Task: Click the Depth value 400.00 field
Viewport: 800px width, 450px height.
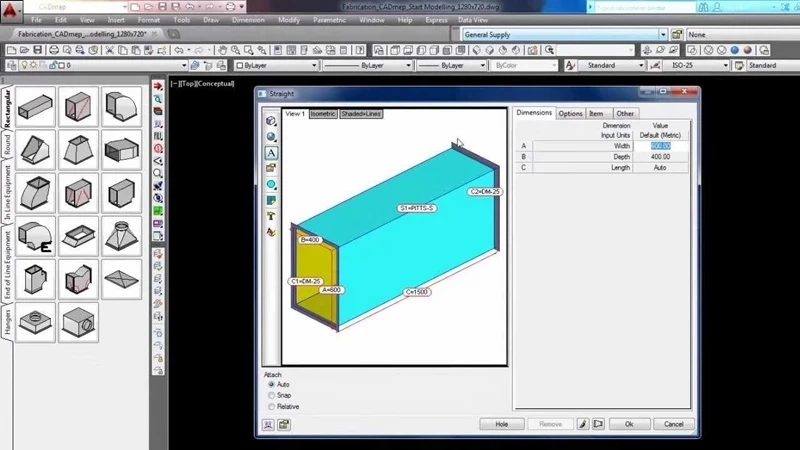Action: (x=660, y=157)
